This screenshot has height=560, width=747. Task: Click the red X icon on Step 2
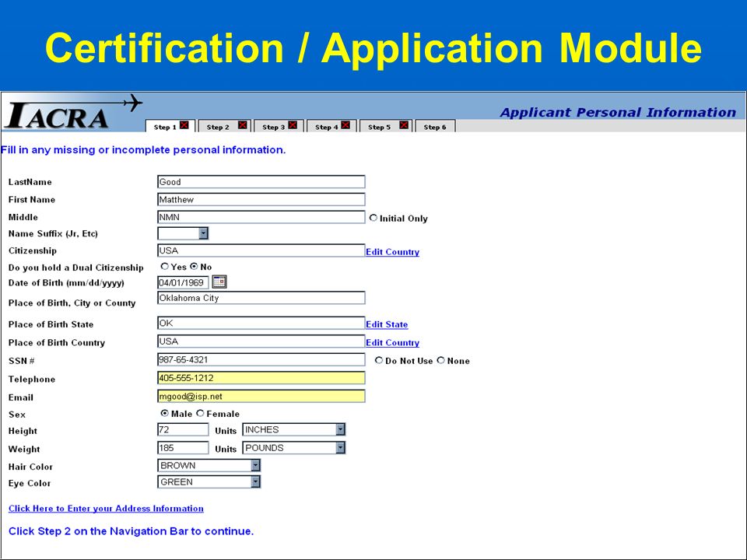pyautogui.click(x=243, y=125)
